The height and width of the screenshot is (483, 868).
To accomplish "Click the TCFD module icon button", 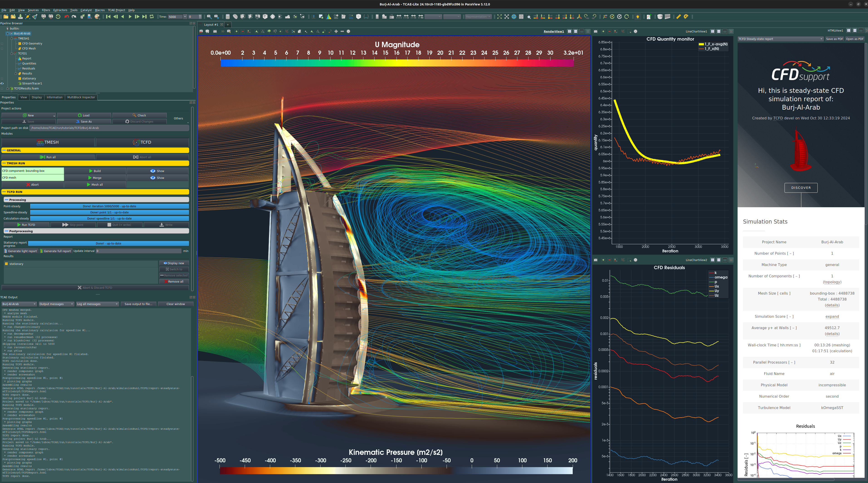I will [142, 142].
